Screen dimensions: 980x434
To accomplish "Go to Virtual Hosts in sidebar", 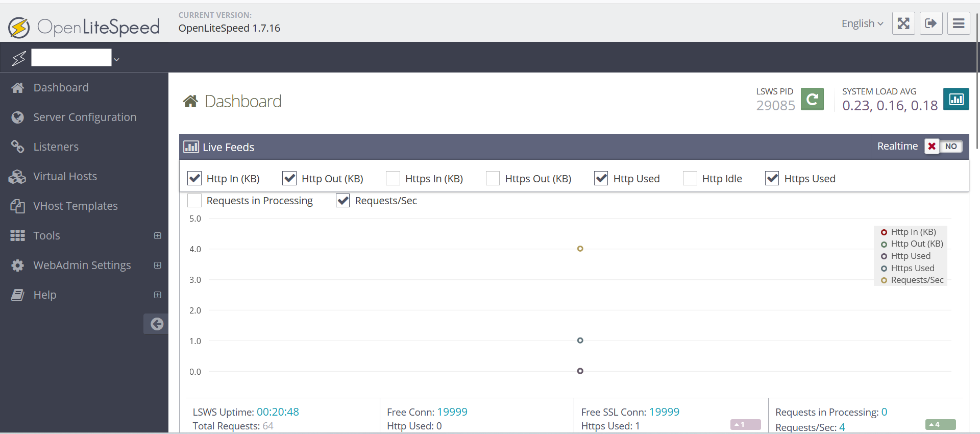I will click(x=65, y=177).
